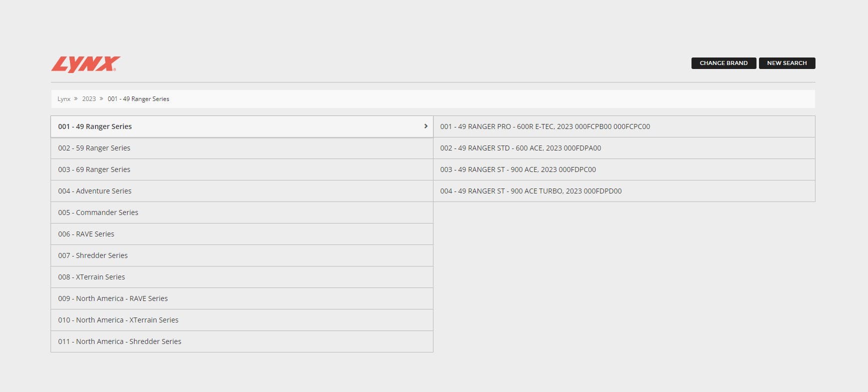Pick 007 - Shredder Series
This screenshot has width=868, height=392.
point(93,255)
